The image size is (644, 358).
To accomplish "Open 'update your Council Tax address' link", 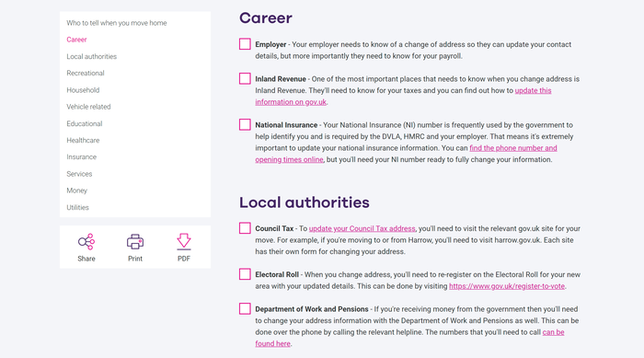I will (x=362, y=228).
